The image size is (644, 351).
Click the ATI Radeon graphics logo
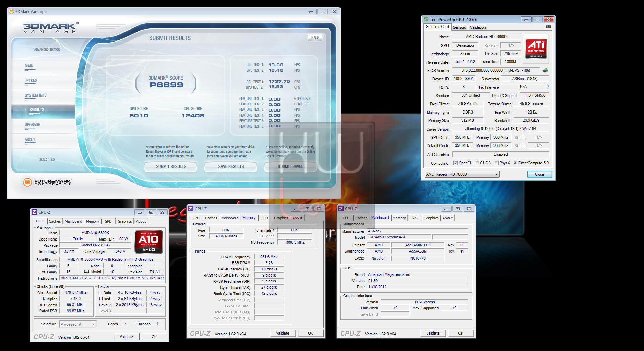tap(536, 49)
